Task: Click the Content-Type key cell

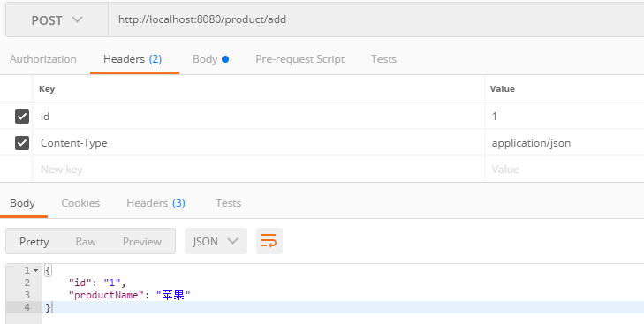Action: pyautogui.click(x=259, y=143)
